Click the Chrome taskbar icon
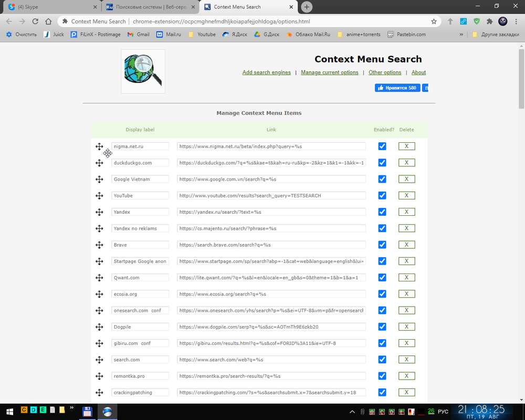Viewport: 525px width, 420px height. (107, 412)
